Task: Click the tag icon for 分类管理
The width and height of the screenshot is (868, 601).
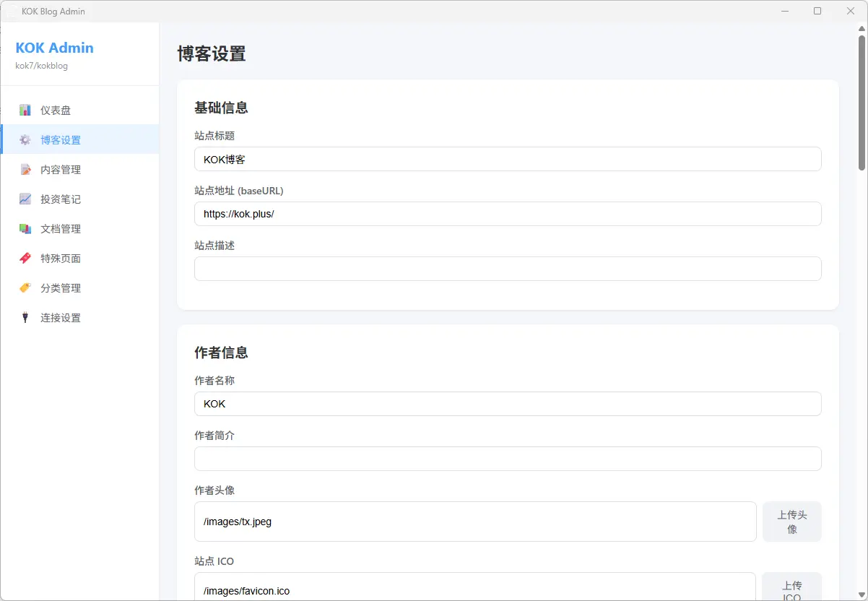Action: click(x=25, y=288)
